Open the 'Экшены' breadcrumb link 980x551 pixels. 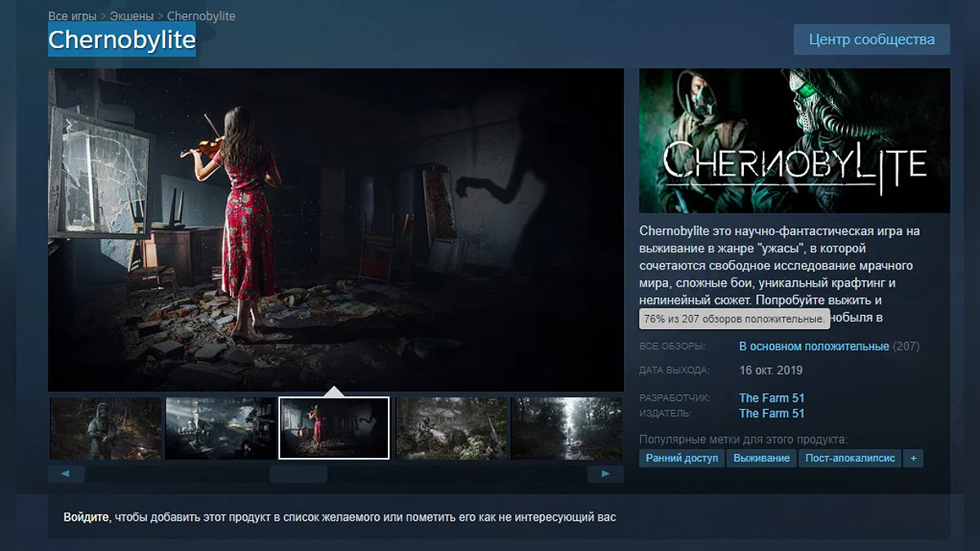click(131, 16)
